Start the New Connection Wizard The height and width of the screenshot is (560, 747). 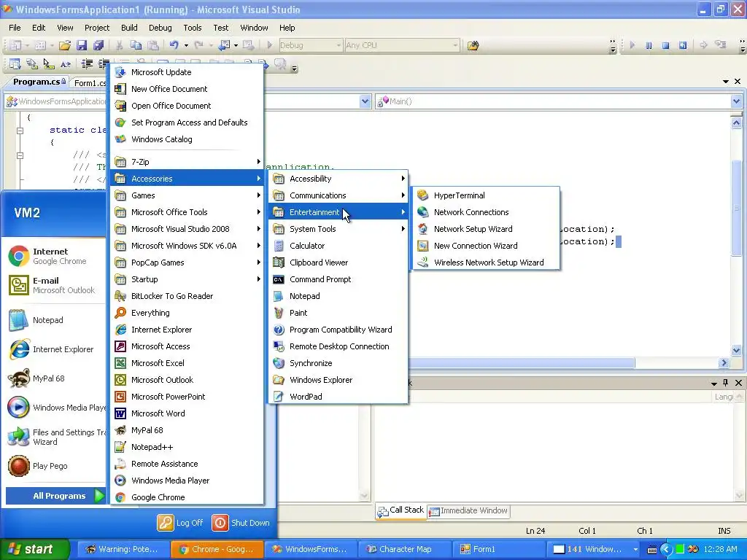(485, 245)
